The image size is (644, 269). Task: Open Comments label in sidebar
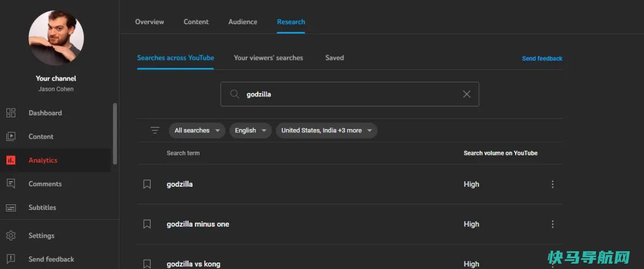pos(45,183)
